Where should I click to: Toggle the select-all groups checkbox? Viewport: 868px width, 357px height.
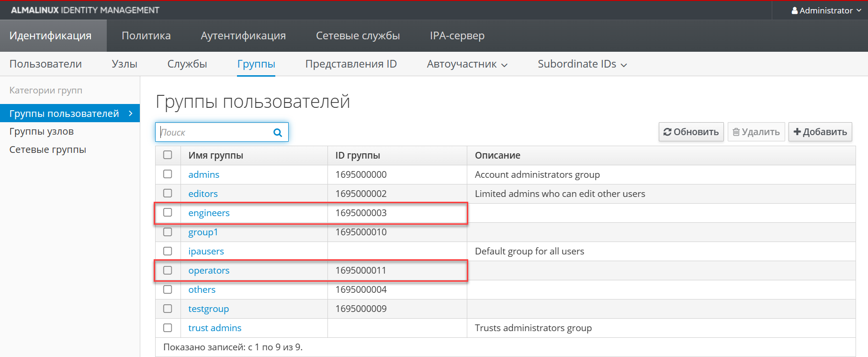(168, 155)
